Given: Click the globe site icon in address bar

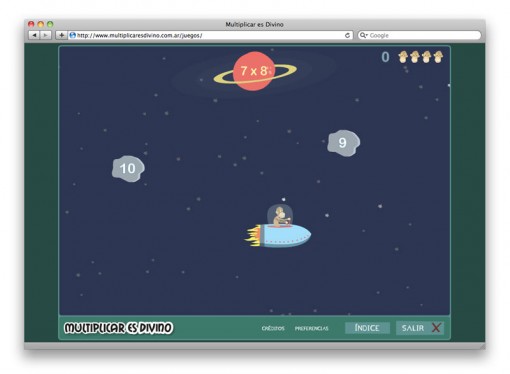Looking at the screenshot, I should (72, 35).
